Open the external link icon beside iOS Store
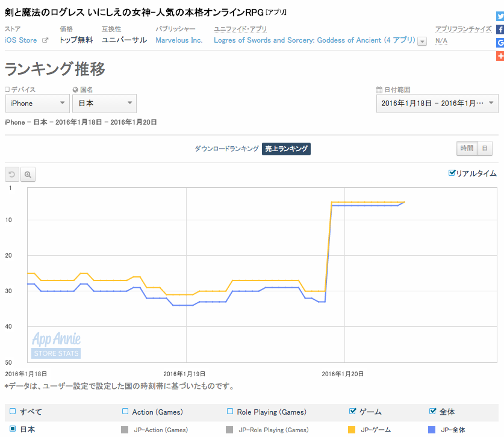This screenshot has width=504, height=437. (x=45, y=40)
